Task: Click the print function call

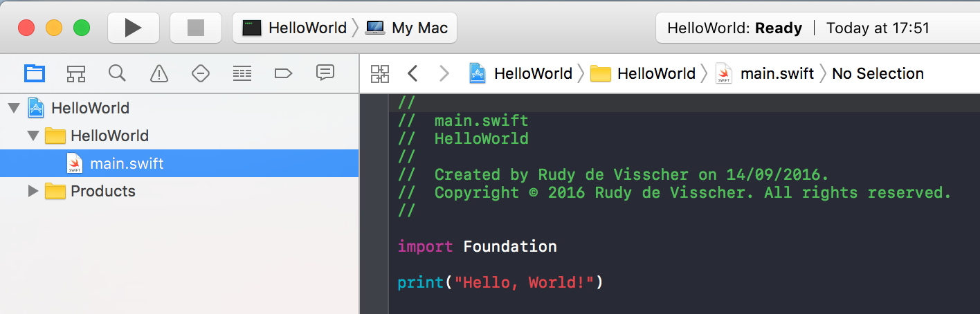Action: point(421,282)
